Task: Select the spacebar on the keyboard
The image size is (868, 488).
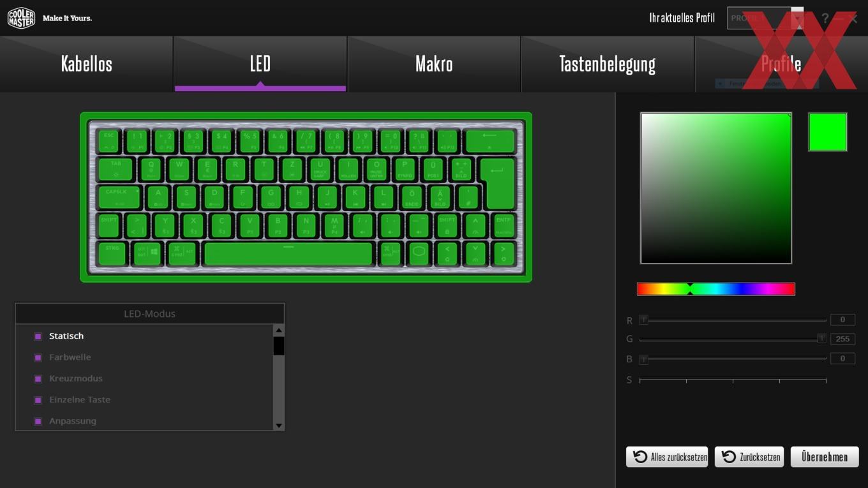Action: pos(288,253)
